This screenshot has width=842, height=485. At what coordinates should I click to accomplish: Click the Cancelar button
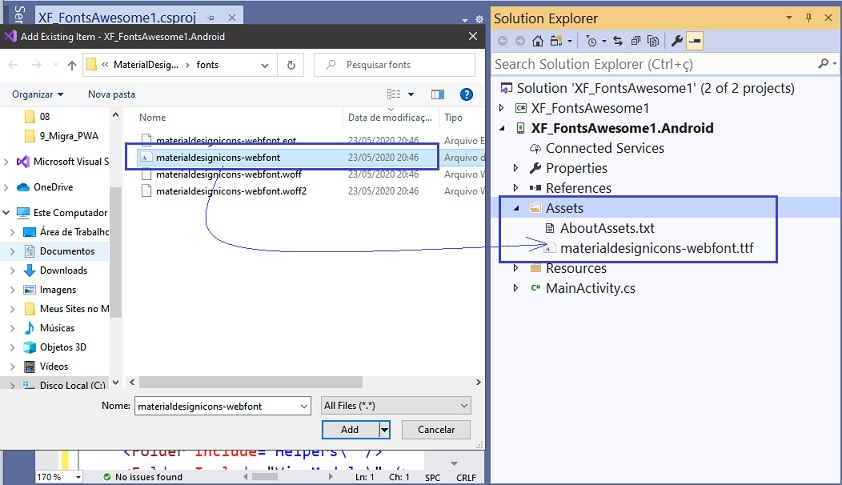(x=436, y=430)
